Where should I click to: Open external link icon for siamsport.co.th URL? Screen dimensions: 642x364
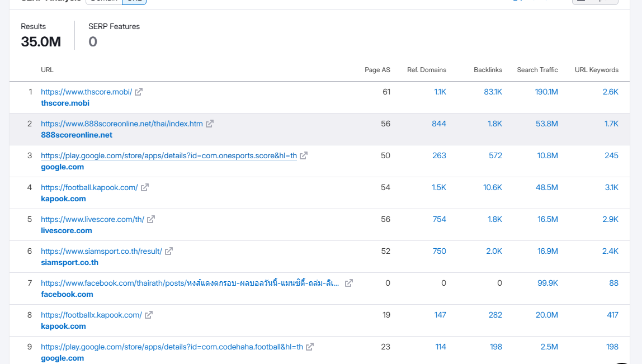(x=169, y=252)
